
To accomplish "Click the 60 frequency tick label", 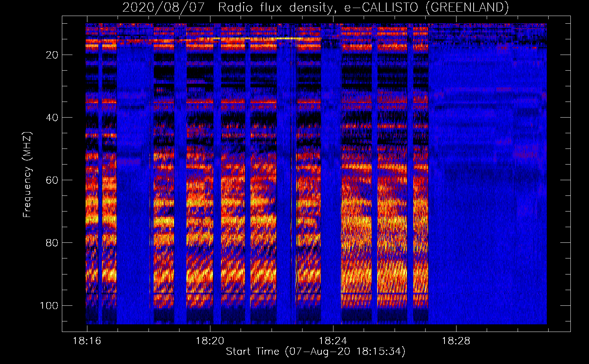I will 52,180.
